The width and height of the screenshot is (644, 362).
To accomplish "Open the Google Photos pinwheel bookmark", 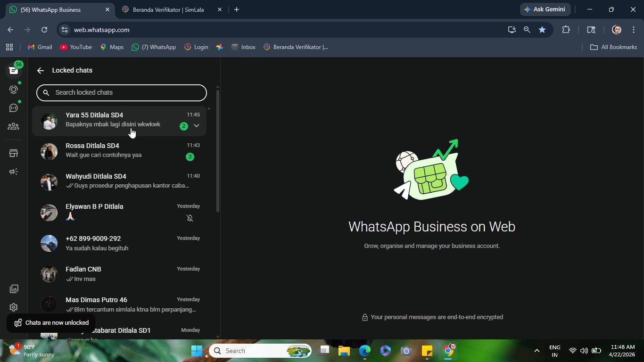I will click(220, 47).
